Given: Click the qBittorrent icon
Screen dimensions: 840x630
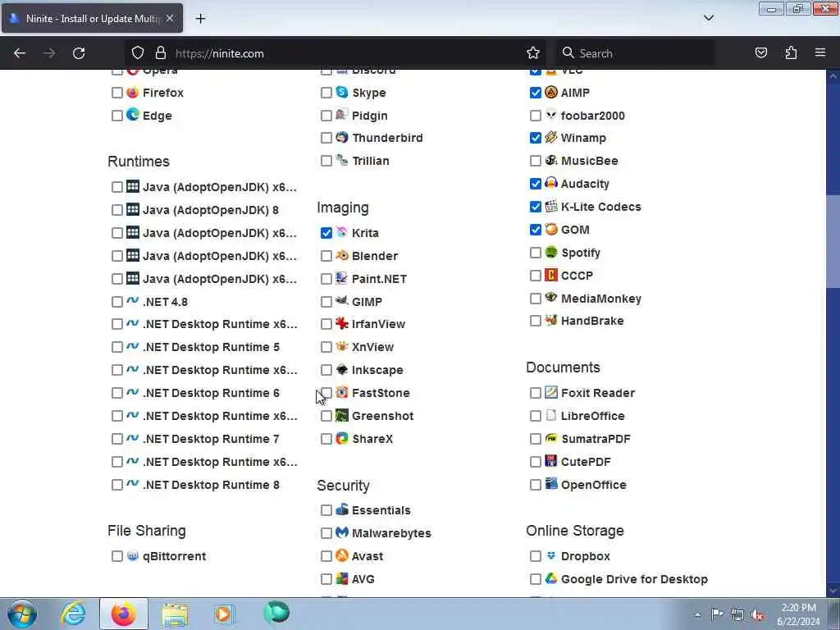Looking at the screenshot, I should [133, 555].
